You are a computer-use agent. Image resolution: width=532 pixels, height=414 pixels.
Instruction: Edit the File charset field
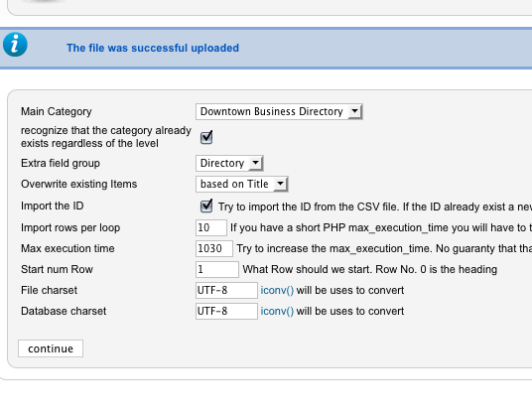coord(226,291)
